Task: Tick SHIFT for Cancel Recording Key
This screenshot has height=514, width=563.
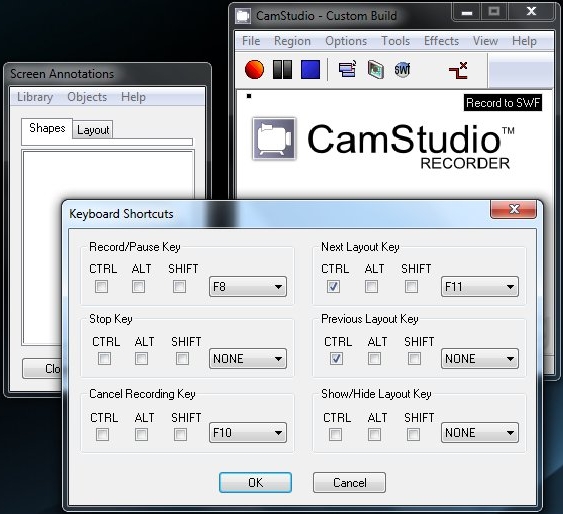Action: [x=180, y=435]
